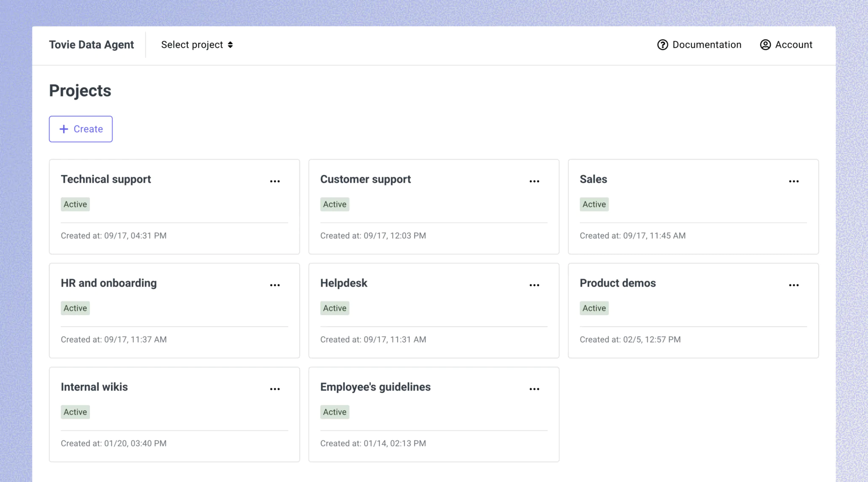Click the question mark Documentation icon

tap(662, 45)
